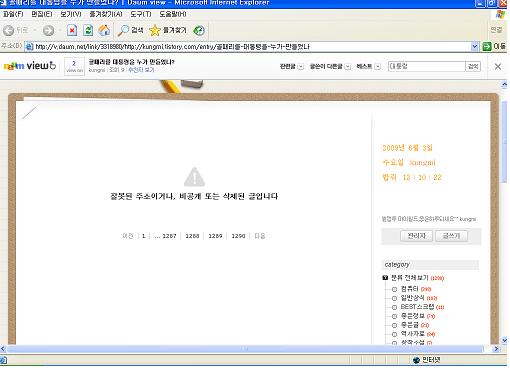This screenshot has height=368, width=510.
Task: Click the view on recommendation counter box
Action: [x=74, y=66]
